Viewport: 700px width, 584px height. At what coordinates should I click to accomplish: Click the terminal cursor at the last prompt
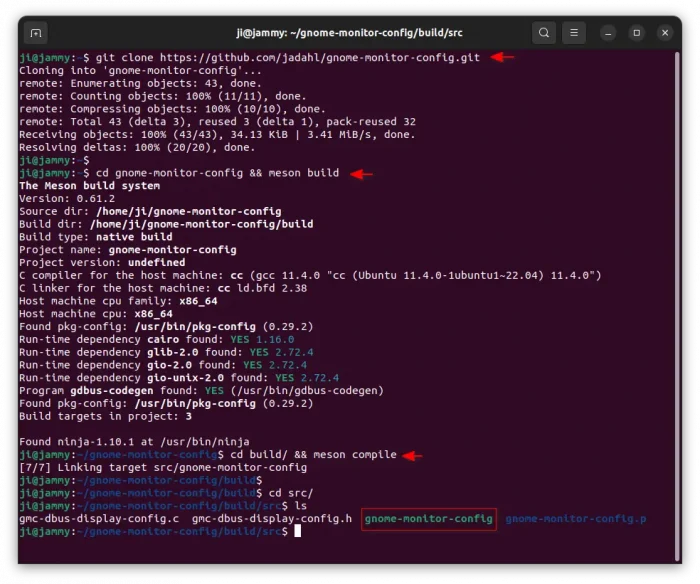pos(297,531)
